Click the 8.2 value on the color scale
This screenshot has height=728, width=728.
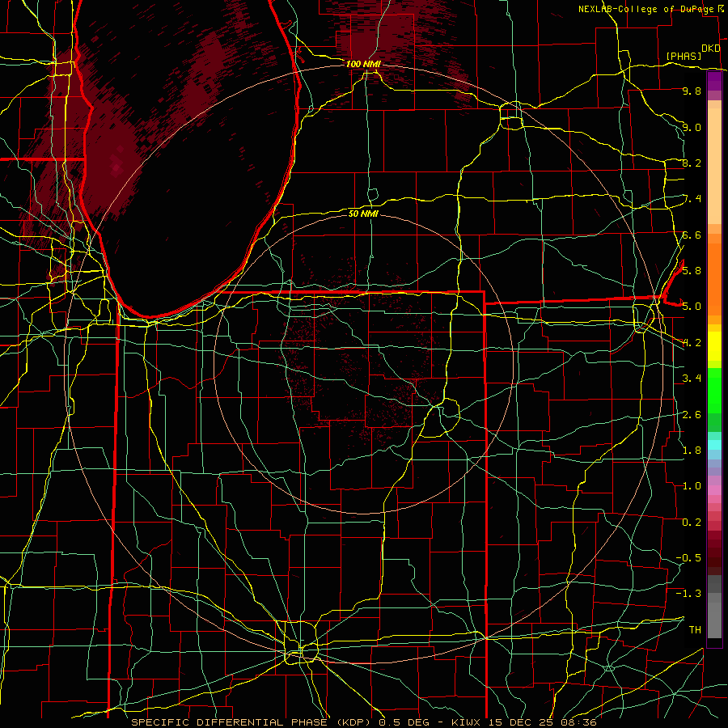click(692, 163)
